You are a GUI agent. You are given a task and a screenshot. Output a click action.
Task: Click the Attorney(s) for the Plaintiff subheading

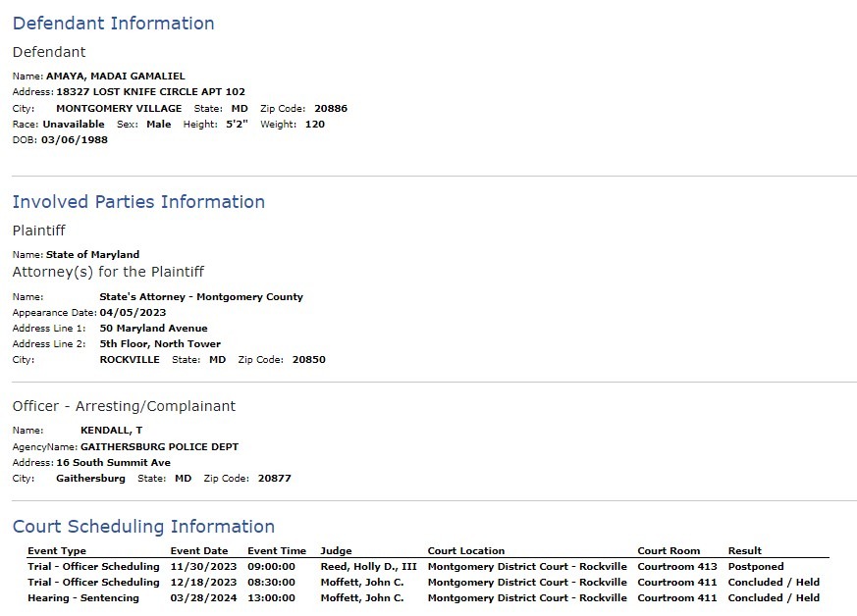(x=108, y=272)
